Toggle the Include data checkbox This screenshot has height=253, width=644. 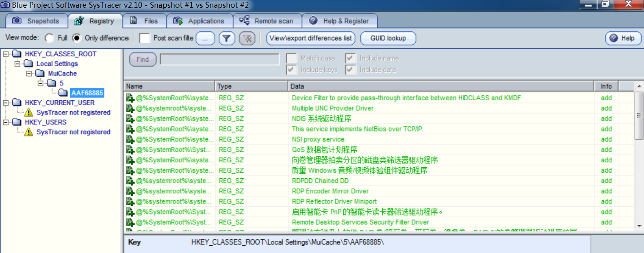[x=350, y=69]
